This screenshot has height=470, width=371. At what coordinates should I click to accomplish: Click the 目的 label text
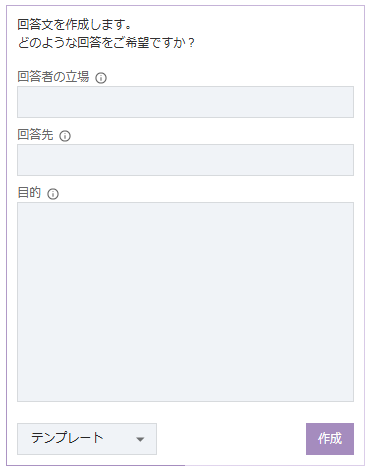point(29,193)
